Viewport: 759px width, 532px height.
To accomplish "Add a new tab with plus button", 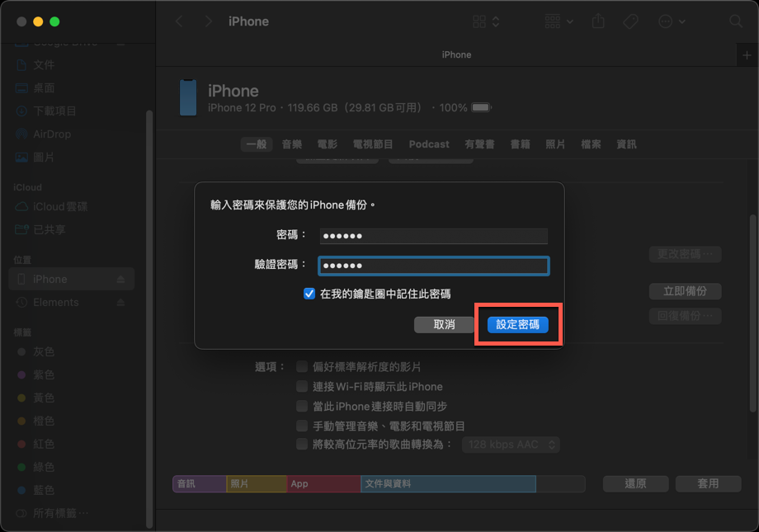I will pyautogui.click(x=747, y=55).
